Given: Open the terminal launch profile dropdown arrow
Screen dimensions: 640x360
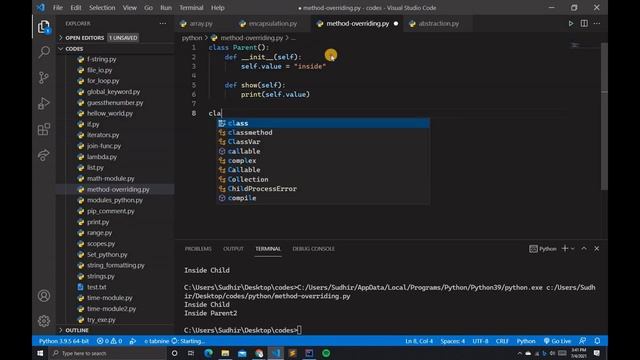Looking at the screenshot, I should (573, 248).
